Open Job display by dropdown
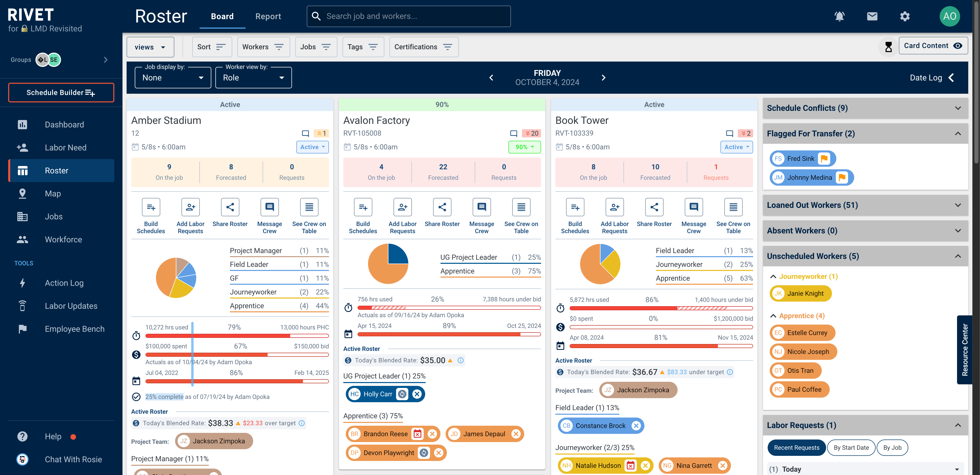 (173, 78)
